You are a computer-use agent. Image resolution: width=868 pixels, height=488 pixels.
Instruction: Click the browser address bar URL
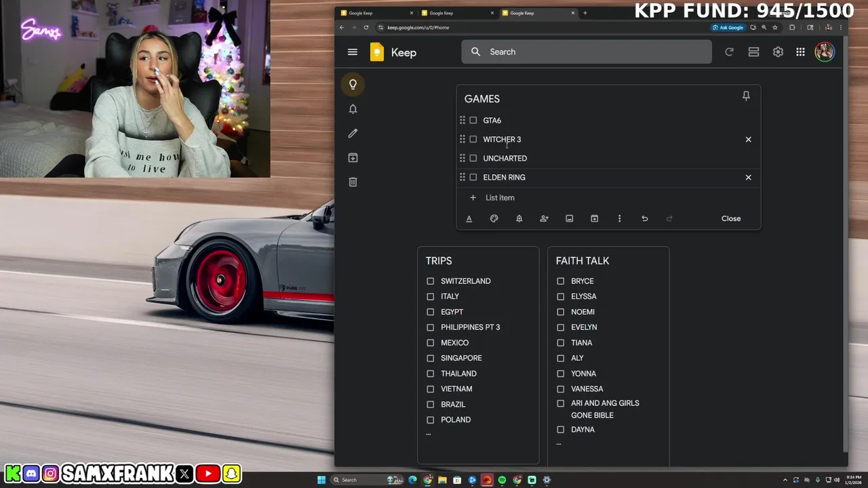pyautogui.click(x=418, y=28)
